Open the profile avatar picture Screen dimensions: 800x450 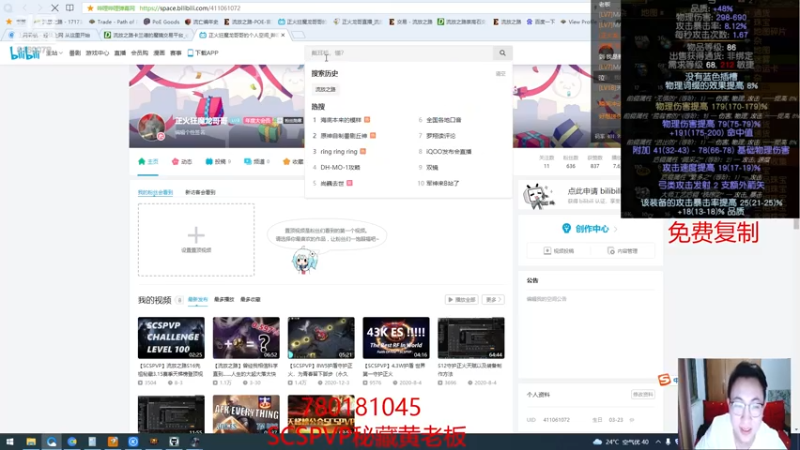coord(151,126)
